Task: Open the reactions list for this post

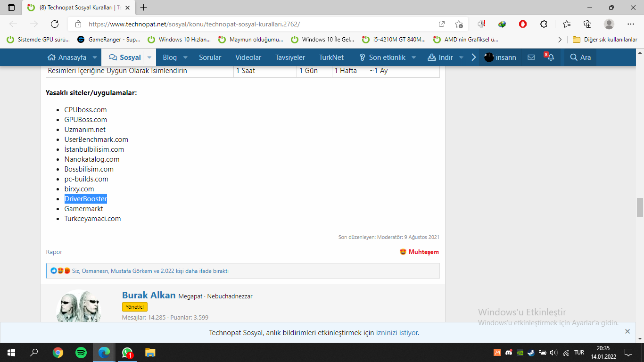Action: coord(150,271)
